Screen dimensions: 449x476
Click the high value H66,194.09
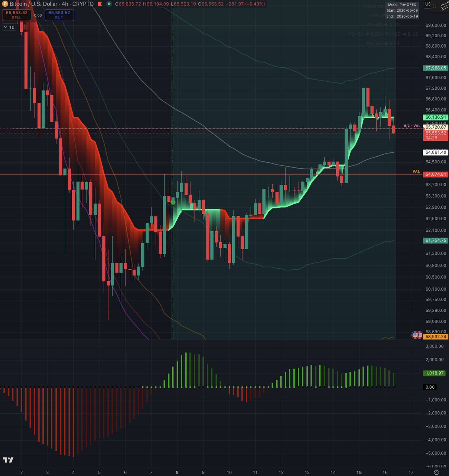click(156, 4)
